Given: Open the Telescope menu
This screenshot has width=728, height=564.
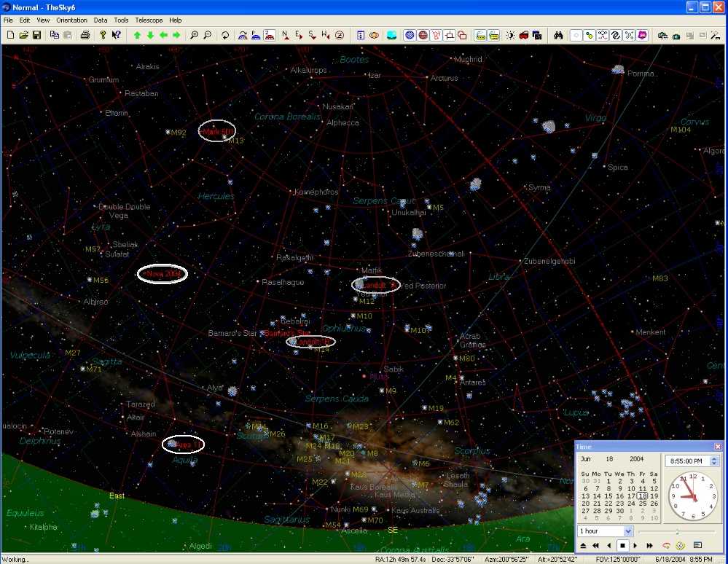Looking at the screenshot, I should click(x=149, y=20).
